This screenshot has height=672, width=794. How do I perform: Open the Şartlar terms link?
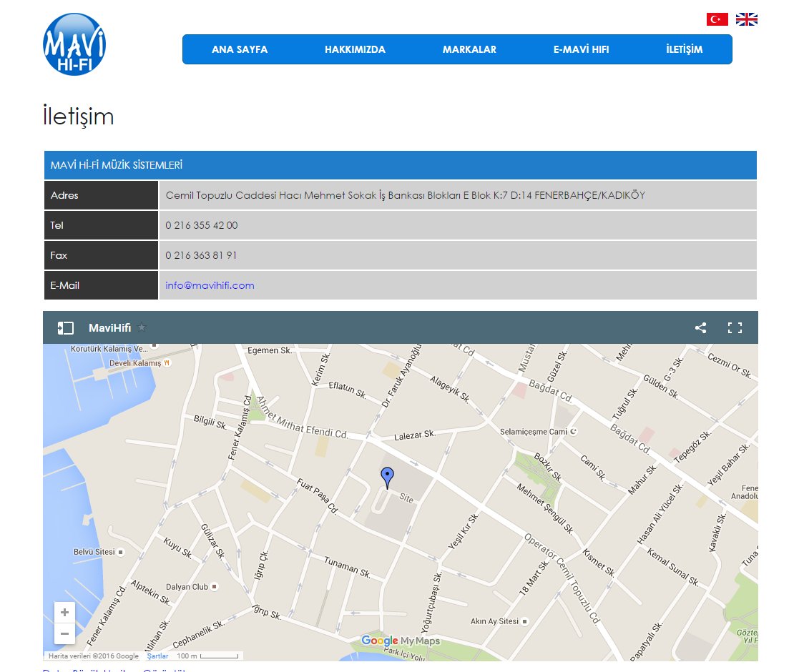coord(157,656)
